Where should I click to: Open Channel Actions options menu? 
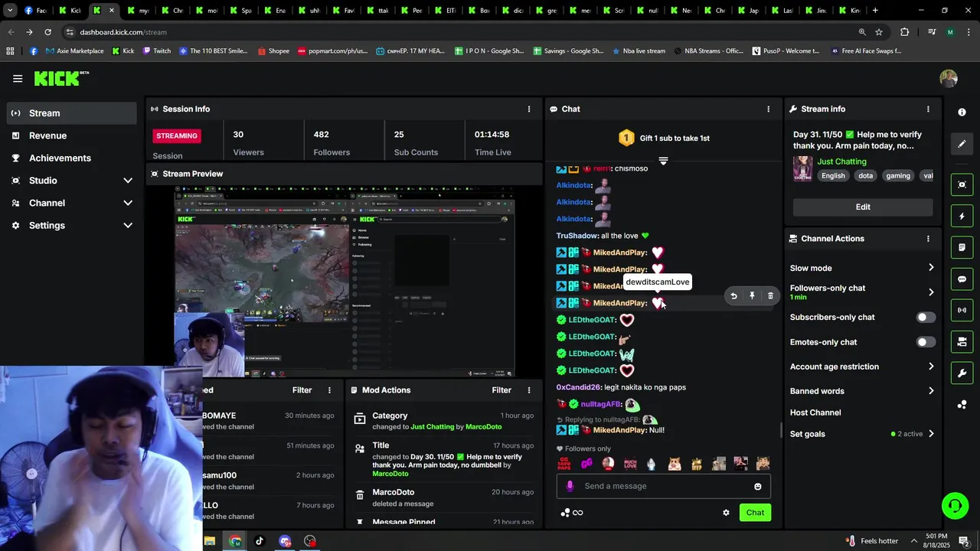[x=928, y=239]
